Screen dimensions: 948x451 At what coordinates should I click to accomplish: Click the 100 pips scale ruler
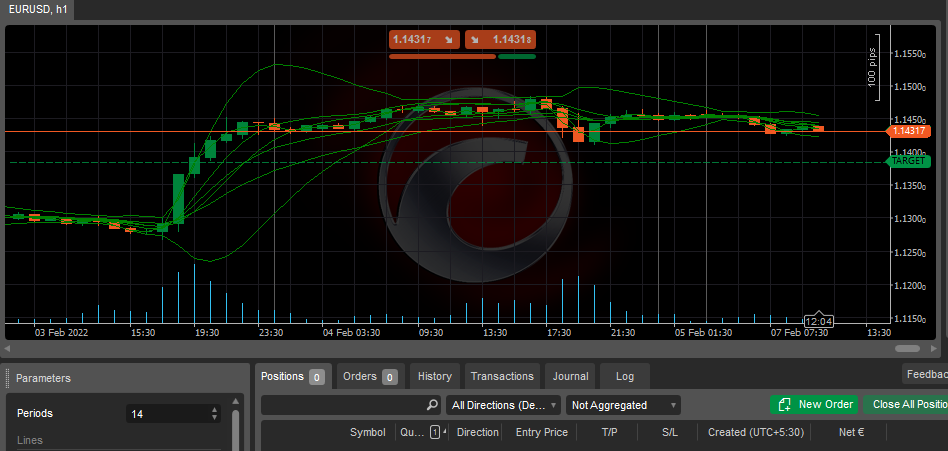pos(874,68)
